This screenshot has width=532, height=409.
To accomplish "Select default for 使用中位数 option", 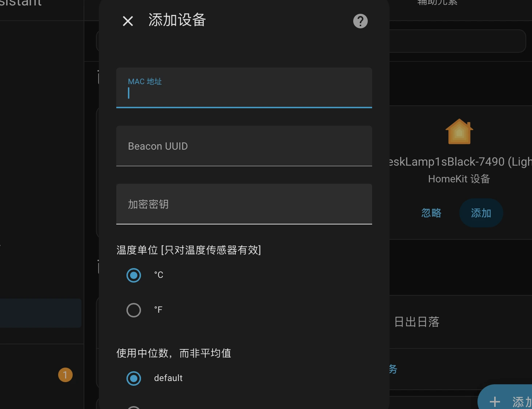I will click(134, 378).
